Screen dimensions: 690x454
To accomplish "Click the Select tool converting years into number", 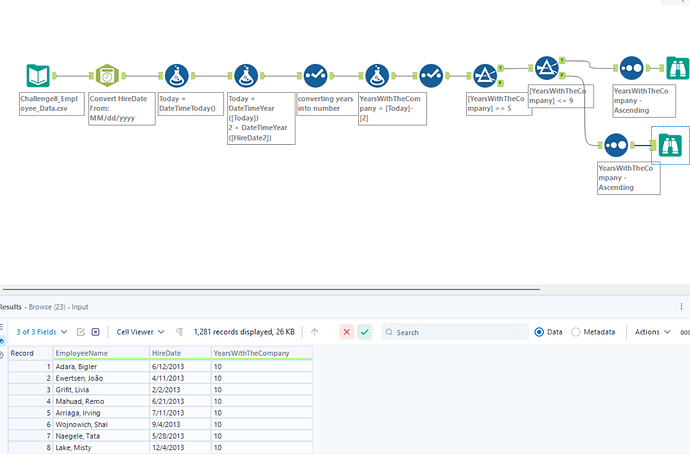I will tap(316, 76).
